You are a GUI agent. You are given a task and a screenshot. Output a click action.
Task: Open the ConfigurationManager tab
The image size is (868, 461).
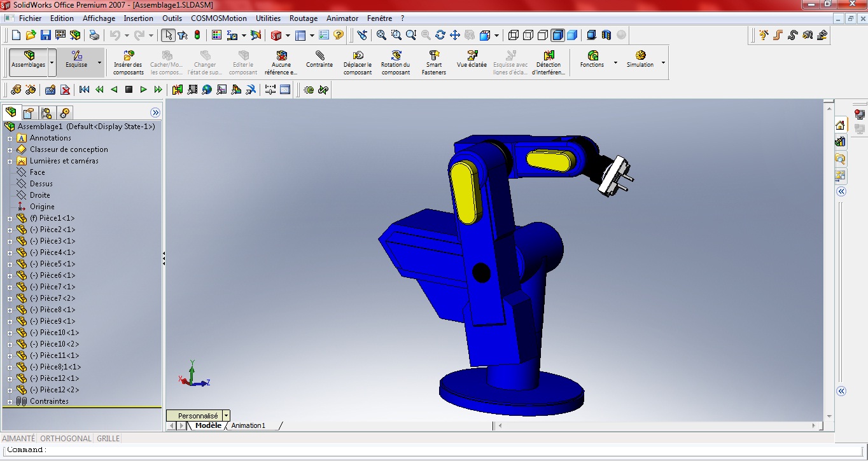pos(46,113)
